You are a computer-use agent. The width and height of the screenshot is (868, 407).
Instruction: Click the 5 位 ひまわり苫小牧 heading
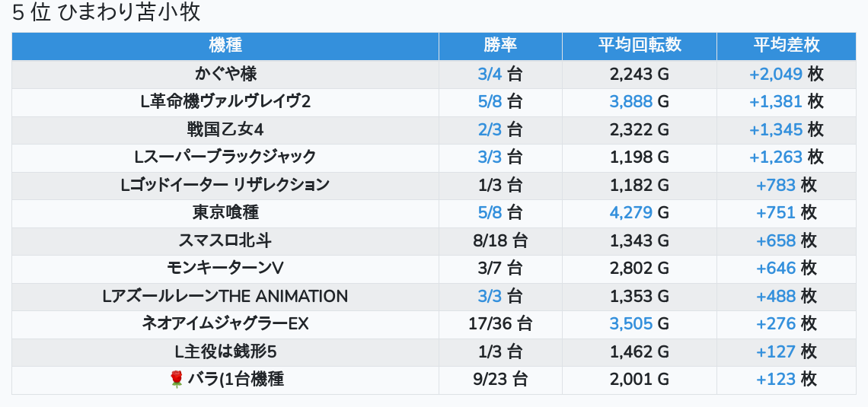(x=106, y=13)
